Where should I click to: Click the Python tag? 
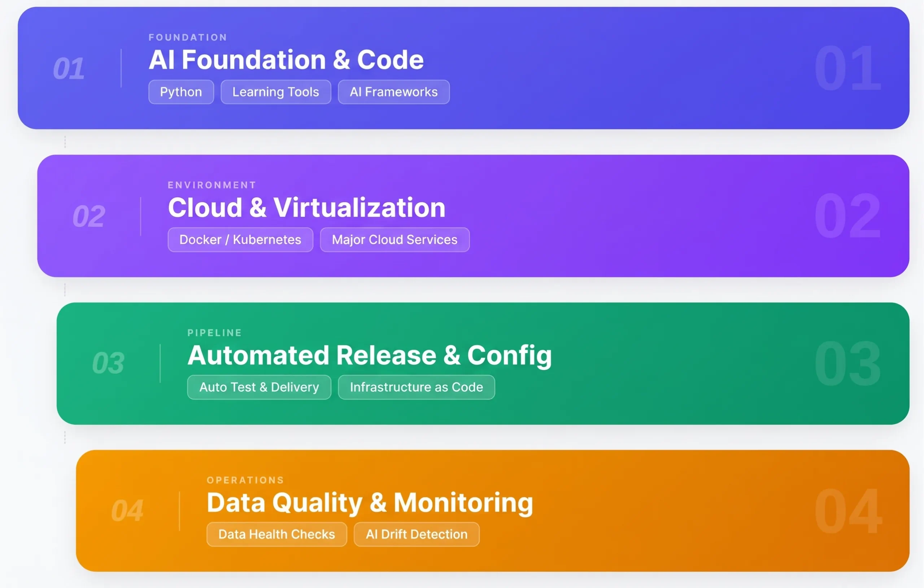pos(181,92)
